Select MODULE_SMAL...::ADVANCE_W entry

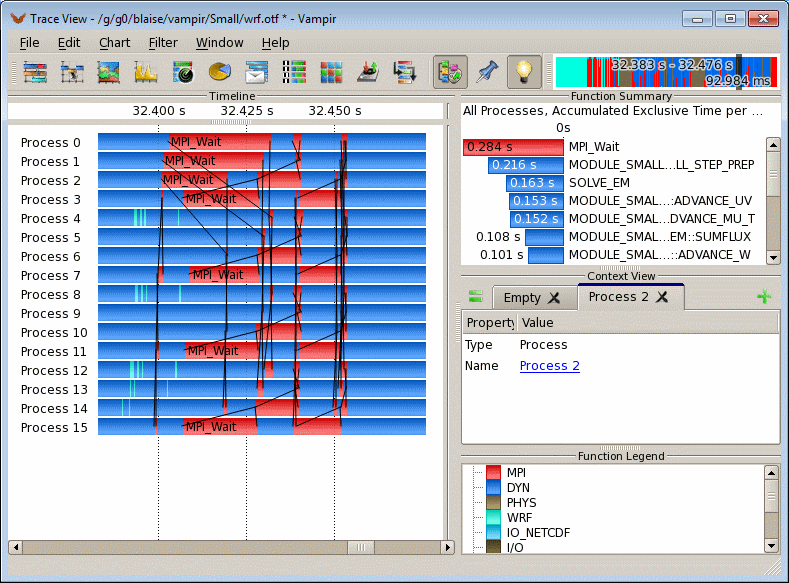(x=660, y=255)
